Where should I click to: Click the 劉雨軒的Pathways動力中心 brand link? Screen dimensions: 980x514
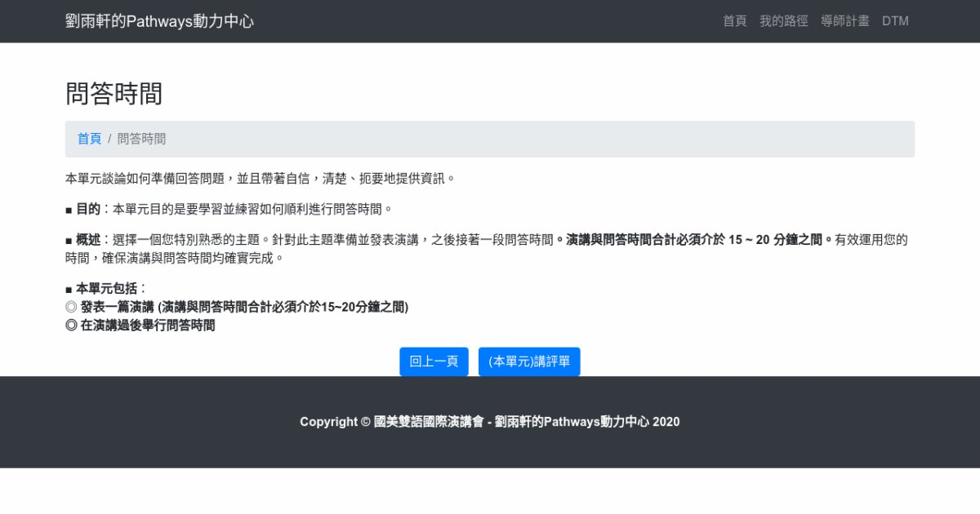159,21
